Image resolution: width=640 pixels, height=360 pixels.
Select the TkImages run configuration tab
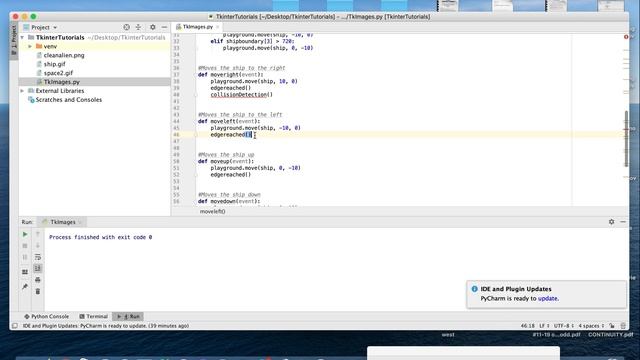(x=62, y=222)
